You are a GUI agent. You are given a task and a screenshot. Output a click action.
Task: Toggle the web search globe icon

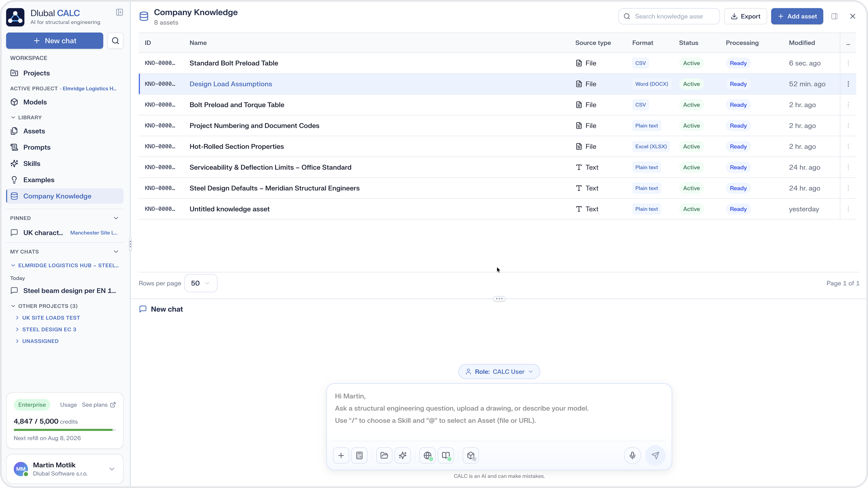coord(427,455)
